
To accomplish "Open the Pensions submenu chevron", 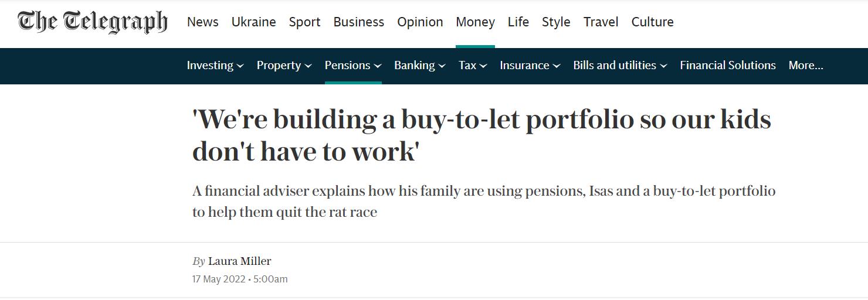I will 378,66.
